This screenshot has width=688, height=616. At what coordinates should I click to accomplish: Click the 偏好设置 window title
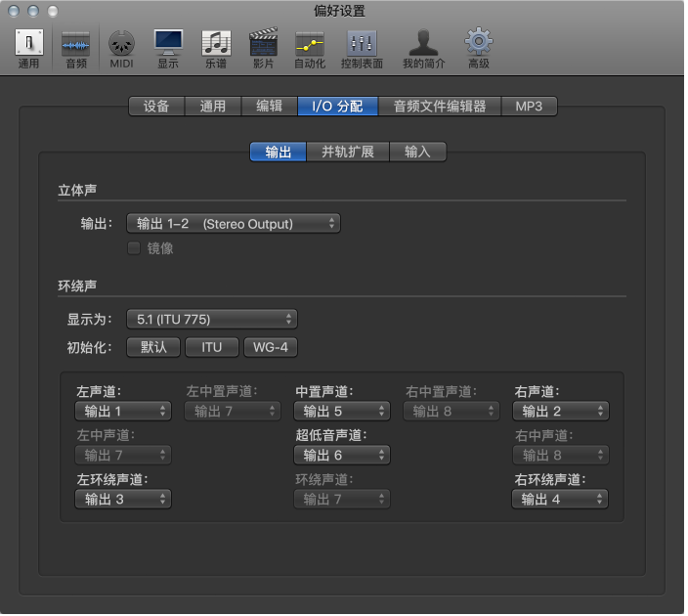pos(340,11)
